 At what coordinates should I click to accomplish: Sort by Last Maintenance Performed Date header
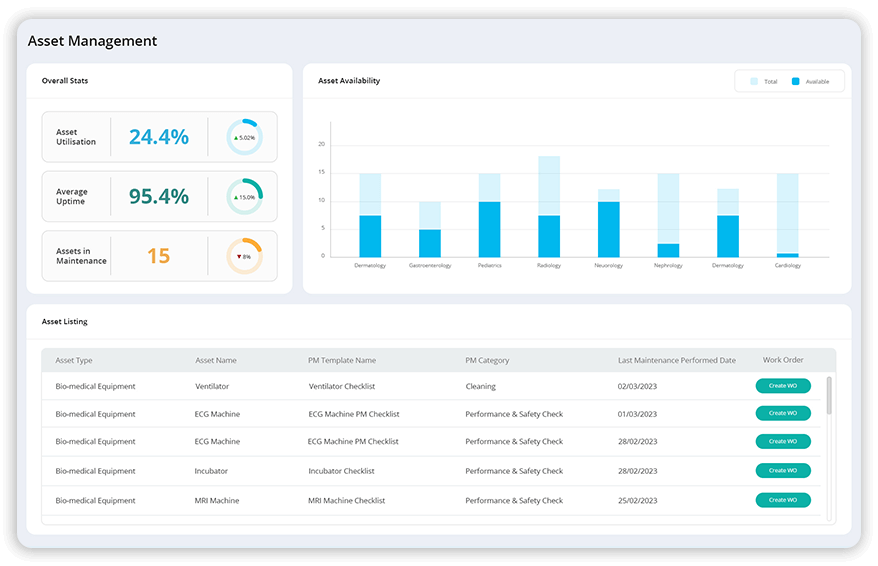[x=676, y=360]
